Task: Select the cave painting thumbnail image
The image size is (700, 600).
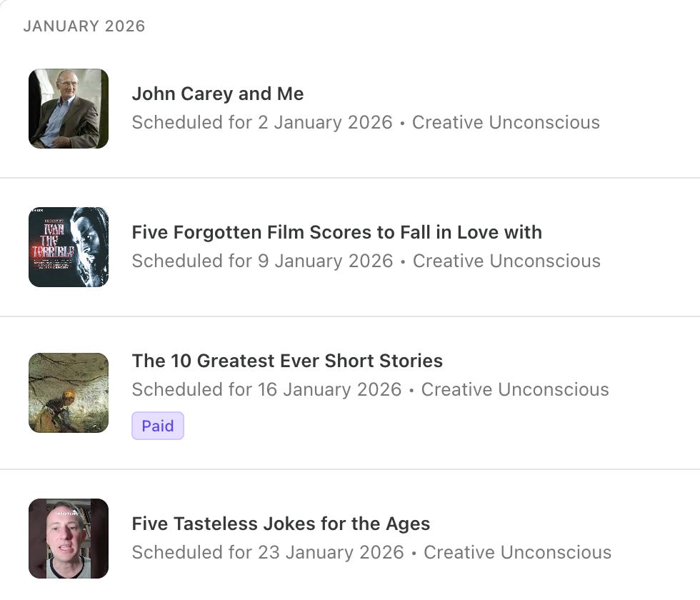Action: pos(68,393)
